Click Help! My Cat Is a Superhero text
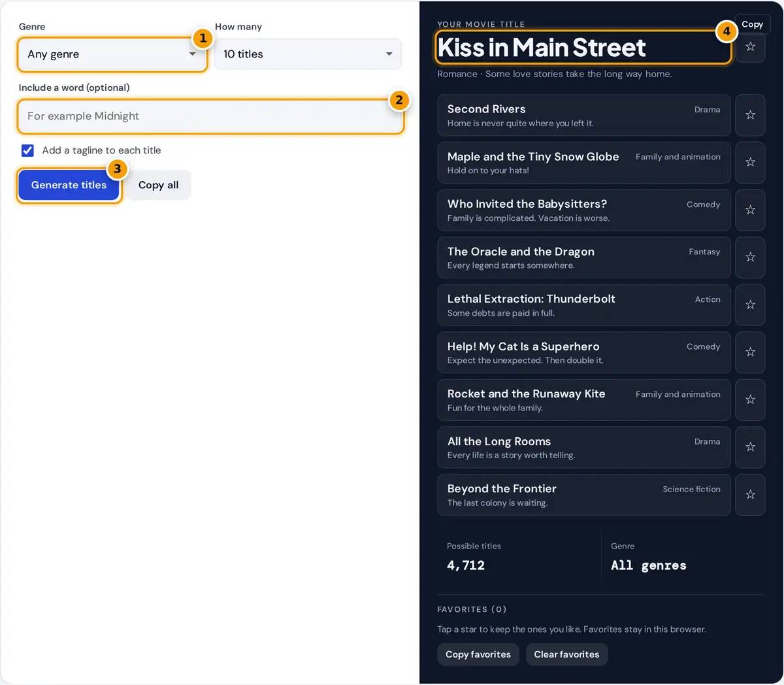Image resolution: width=784 pixels, height=685 pixels. pyautogui.click(x=523, y=346)
